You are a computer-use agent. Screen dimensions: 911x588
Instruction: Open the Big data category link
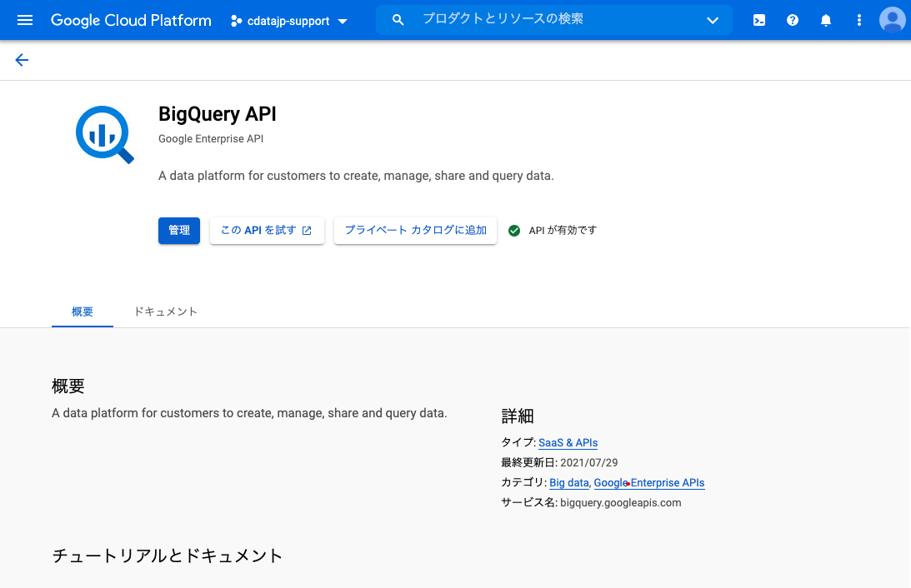coord(568,483)
